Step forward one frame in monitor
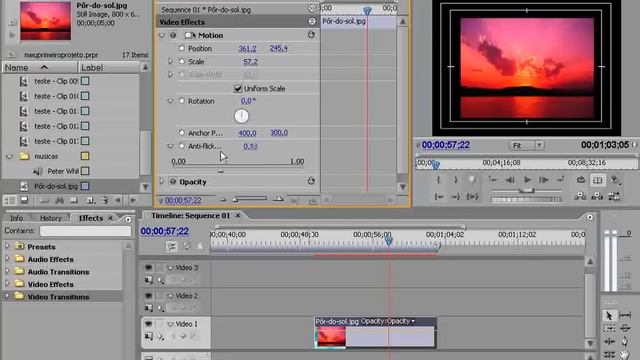640x360 pixels. point(544,180)
